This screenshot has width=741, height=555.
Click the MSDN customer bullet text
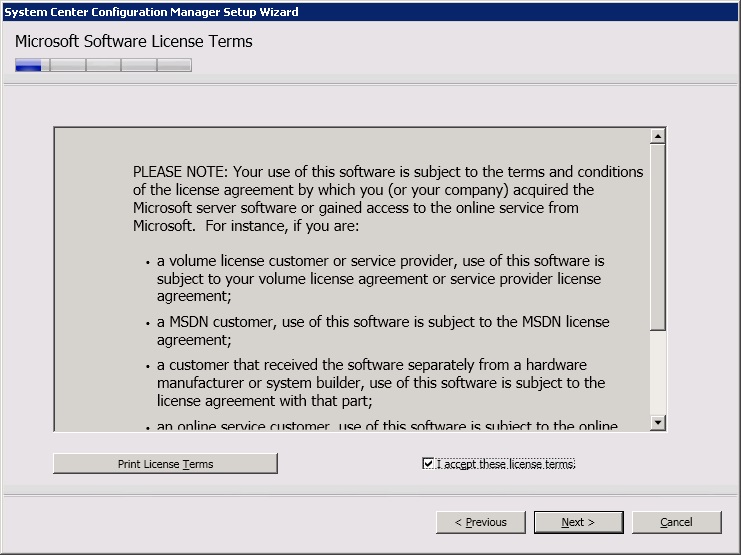[x=382, y=330]
